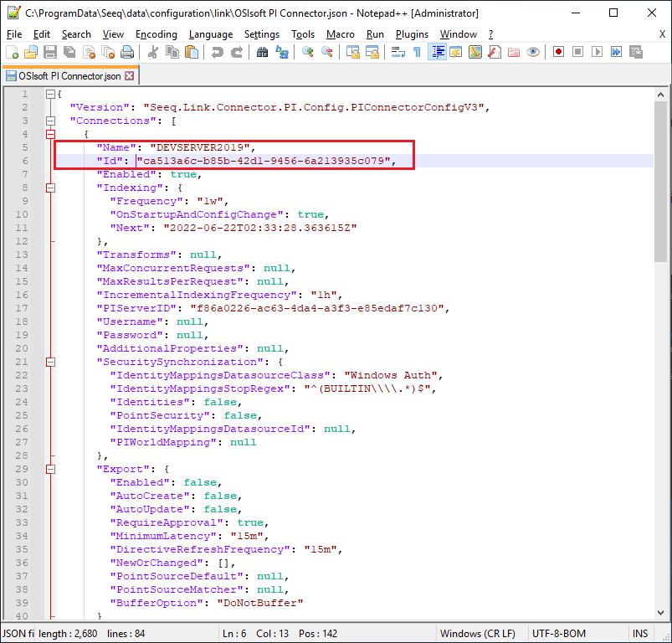672x643 pixels.
Task: Collapse the Export block fold marker
Action: 50,470
